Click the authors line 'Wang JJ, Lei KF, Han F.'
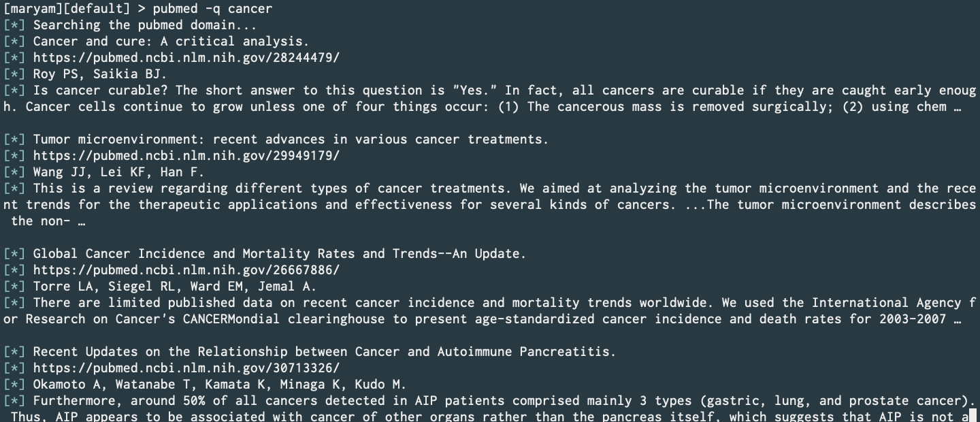980x422 pixels. [118, 172]
